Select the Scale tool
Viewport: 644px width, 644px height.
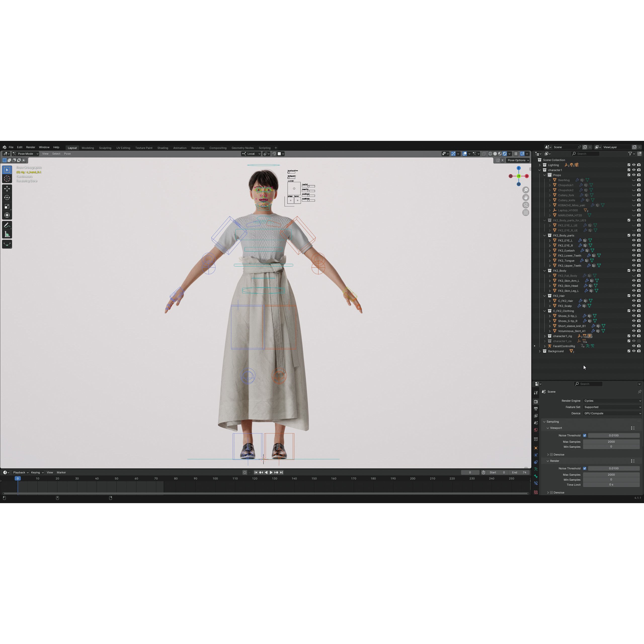coord(7,206)
